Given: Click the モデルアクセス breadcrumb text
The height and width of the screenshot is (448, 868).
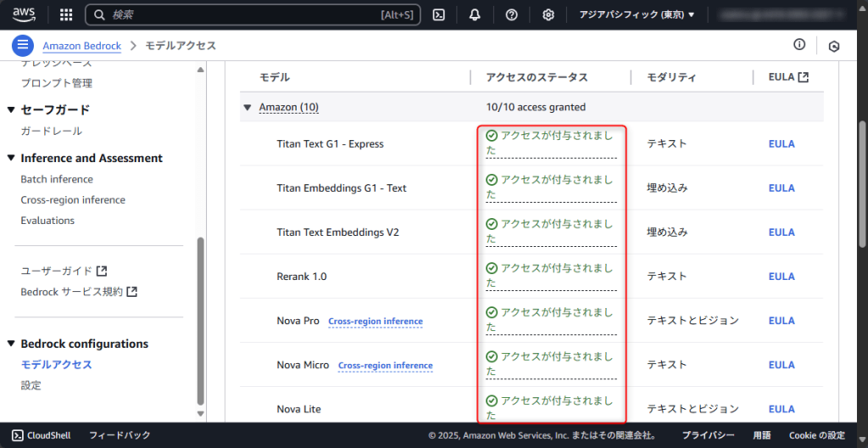Looking at the screenshot, I should pyautogui.click(x=181, y=46).
